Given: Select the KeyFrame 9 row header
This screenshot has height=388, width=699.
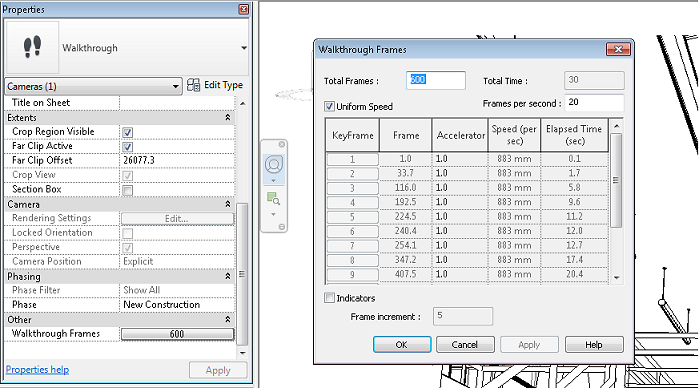Looking at the screenshot, I should [x=353, y=274].
